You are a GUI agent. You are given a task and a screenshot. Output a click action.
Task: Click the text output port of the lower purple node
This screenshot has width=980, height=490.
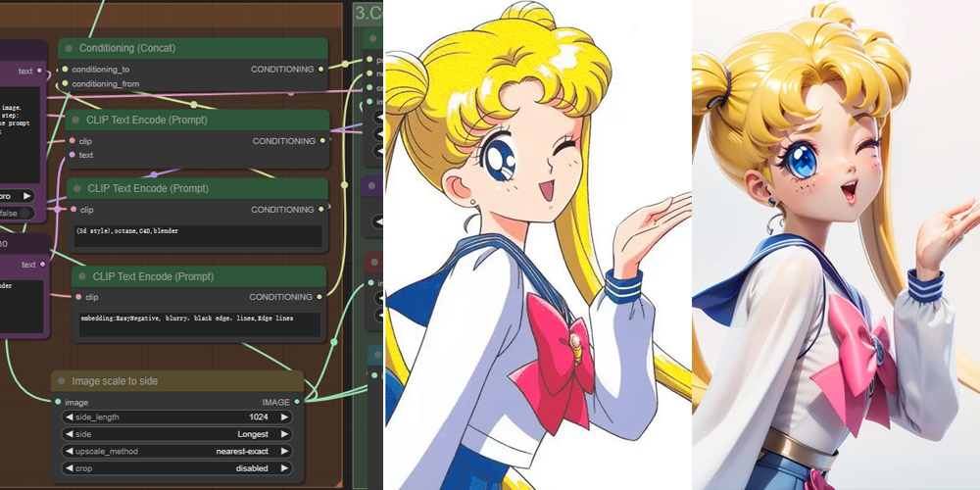click(42, 265)
